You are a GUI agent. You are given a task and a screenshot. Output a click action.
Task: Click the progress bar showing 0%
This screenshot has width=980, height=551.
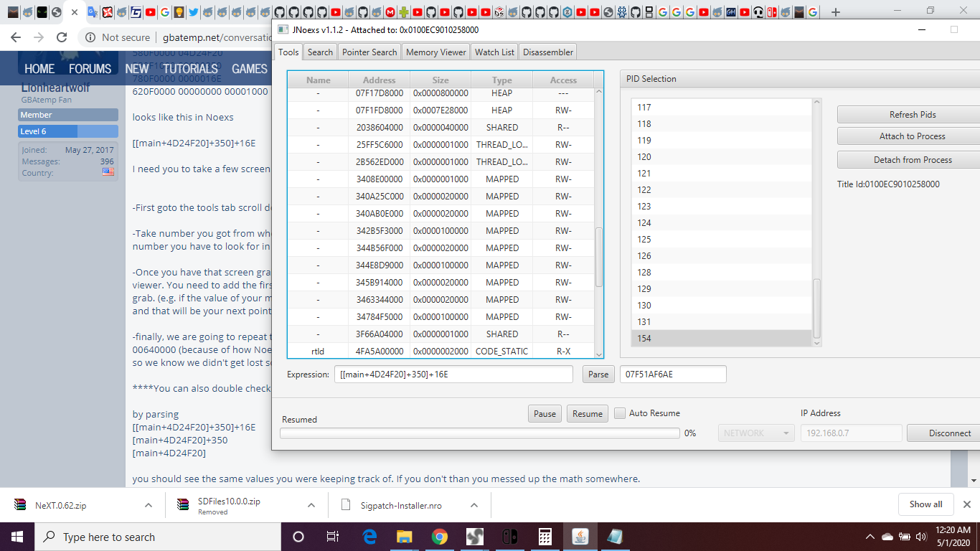tap(479, 433)
